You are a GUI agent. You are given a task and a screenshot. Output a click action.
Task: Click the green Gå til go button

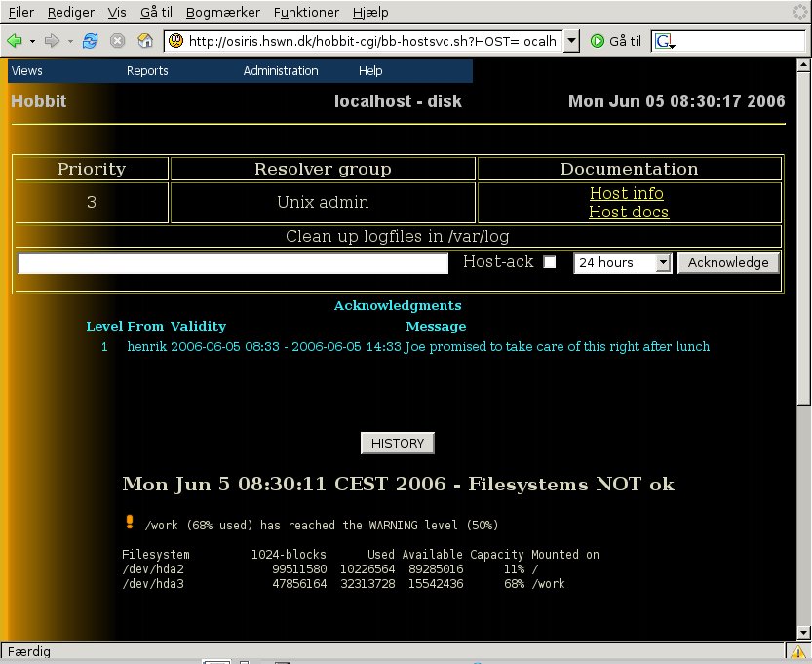coord(616,41)
